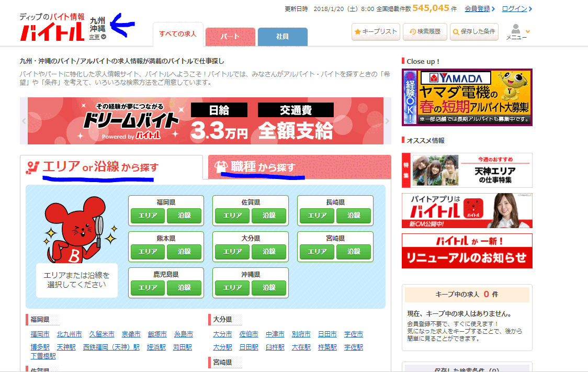
Task: Choose エリア for 熊本県
Action: [x=148, y=252]
